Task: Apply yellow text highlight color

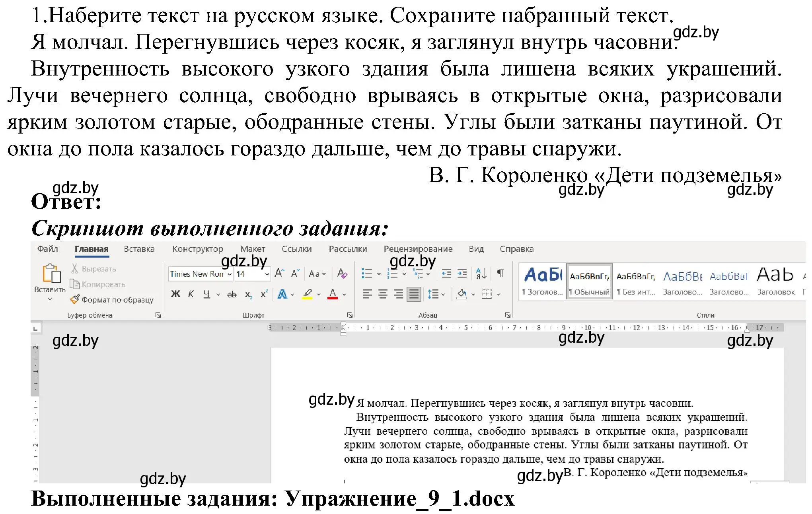Action: 307,294
